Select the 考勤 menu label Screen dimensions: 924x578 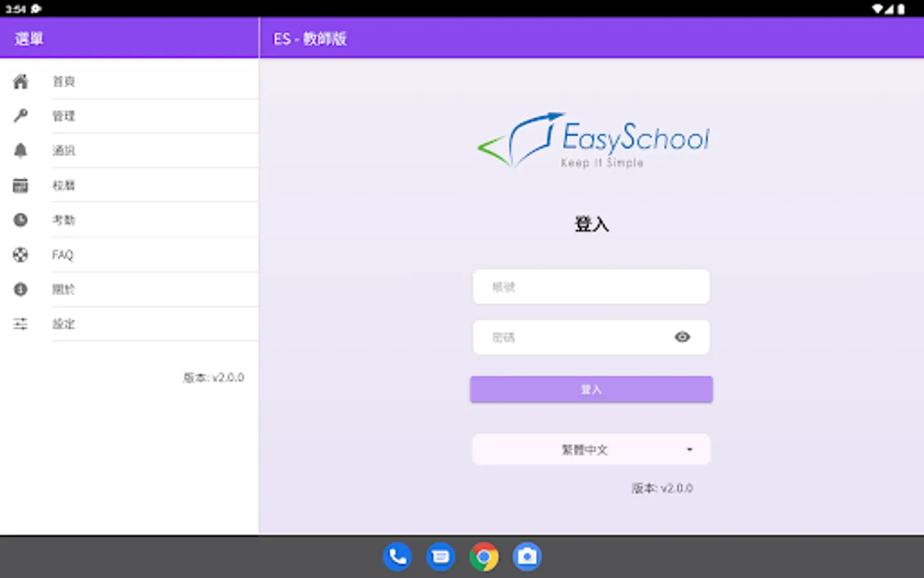(64, 220)
